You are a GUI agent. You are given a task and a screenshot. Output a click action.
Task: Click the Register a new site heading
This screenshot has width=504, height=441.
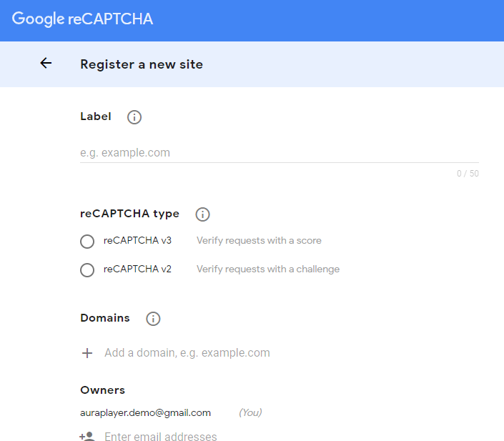142,64
